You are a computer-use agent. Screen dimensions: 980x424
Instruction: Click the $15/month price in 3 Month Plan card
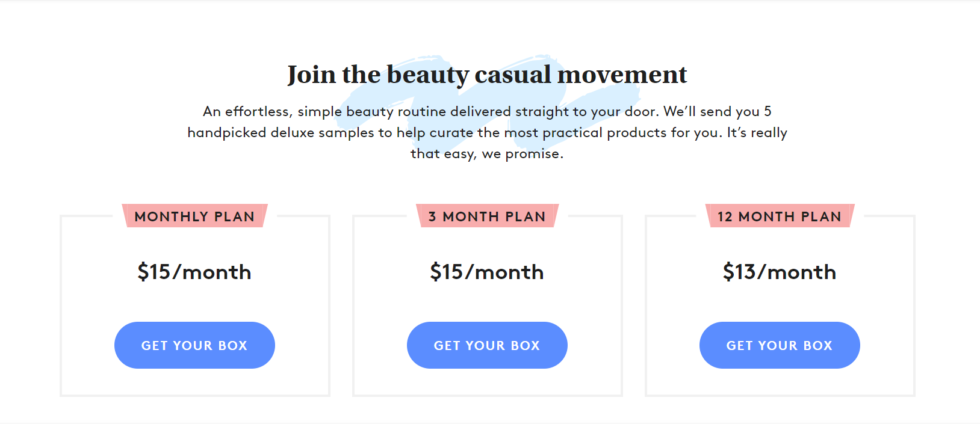(487, 272)
